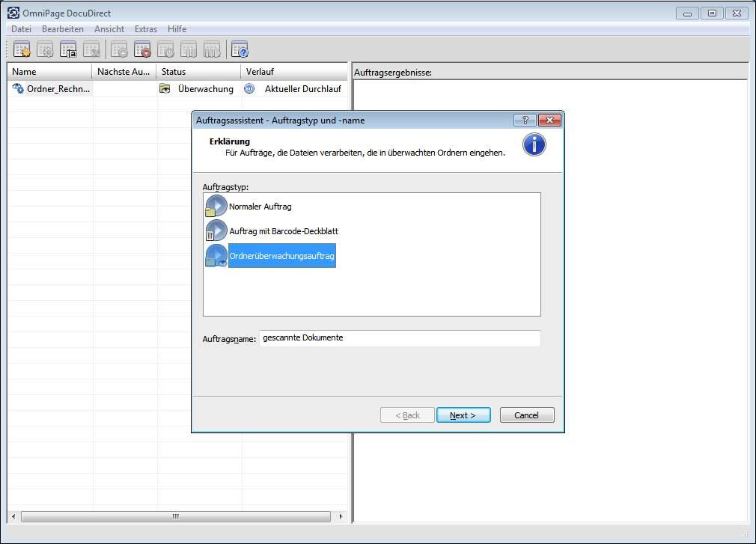Click the dialog help question-mark button

525,120
